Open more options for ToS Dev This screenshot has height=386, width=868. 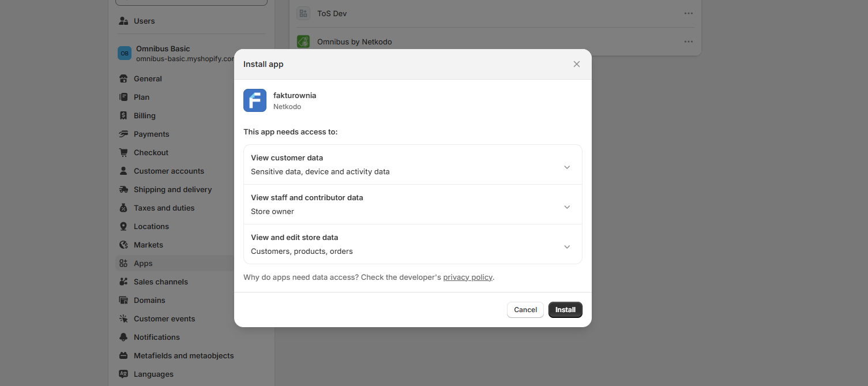click(x=689, y=13)
